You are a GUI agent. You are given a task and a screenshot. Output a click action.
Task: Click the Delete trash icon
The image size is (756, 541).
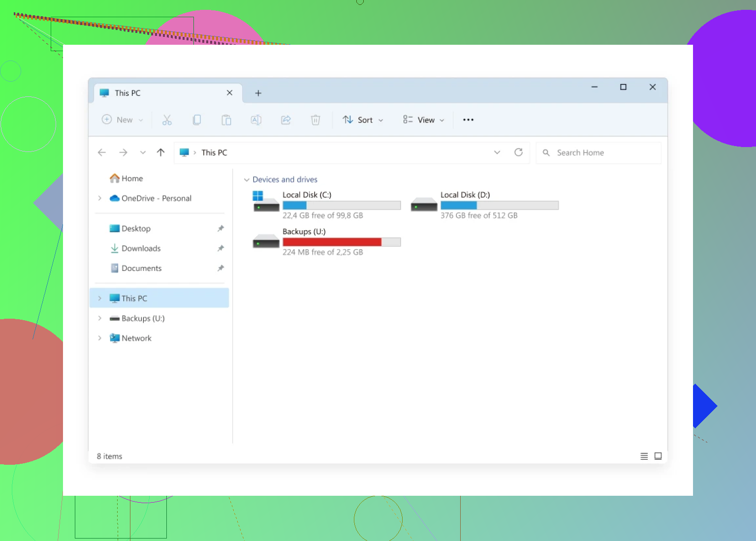click(315, 120)
